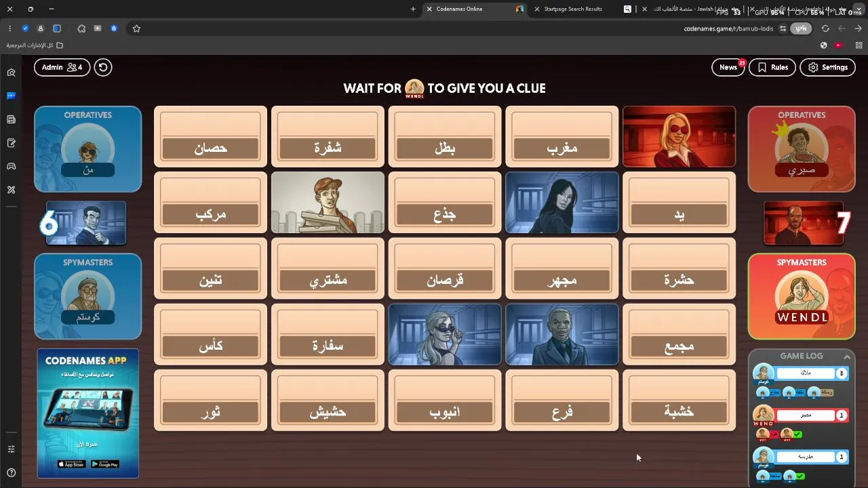Select the word card شفرة
The height and width of the screenshot is (488, 868).
pos(328,136)
